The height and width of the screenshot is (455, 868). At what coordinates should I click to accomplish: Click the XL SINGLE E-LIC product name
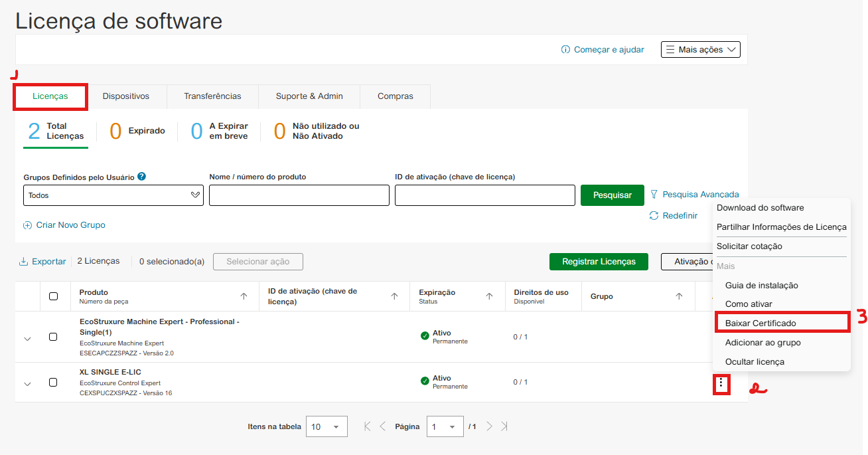click(x=110, y=372)
